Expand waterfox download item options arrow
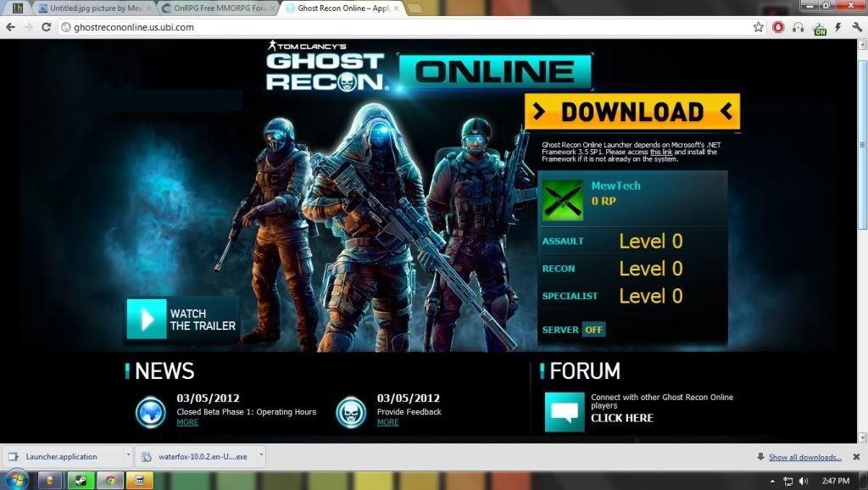 pyautogui.click(x=260, y=456)
